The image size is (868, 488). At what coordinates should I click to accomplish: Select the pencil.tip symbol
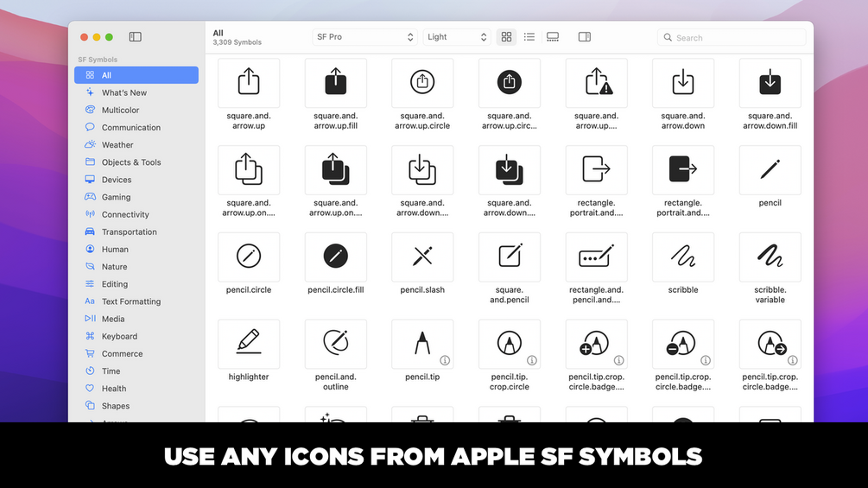pyautogui.click(x=422, y=344)
